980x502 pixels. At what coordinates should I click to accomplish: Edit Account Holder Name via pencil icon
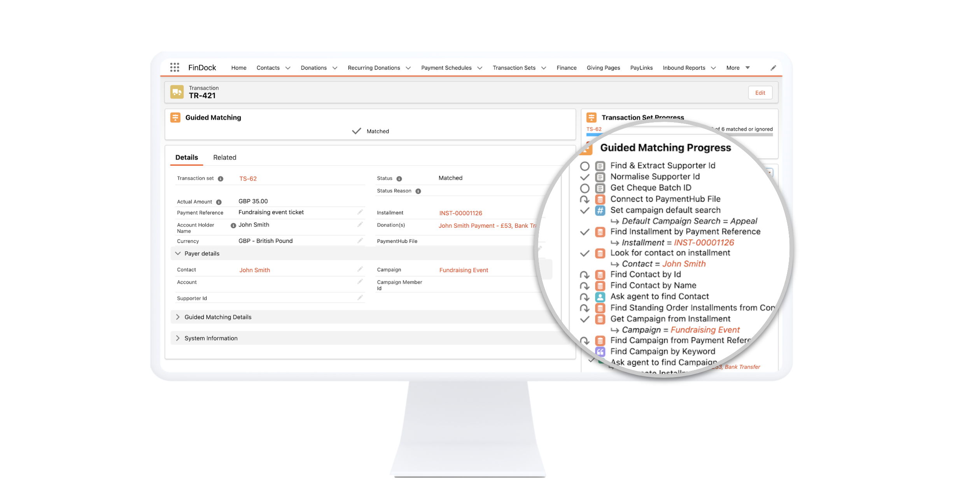pos(360,225)
